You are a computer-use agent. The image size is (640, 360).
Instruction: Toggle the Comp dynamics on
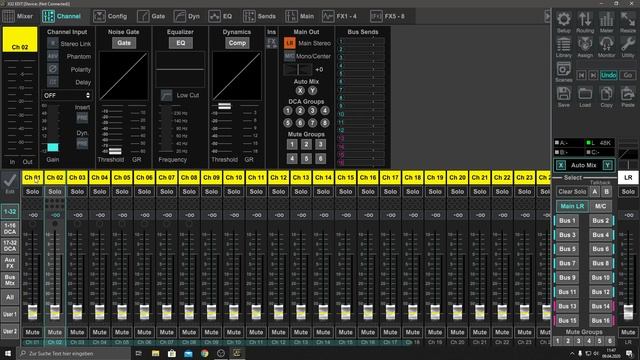tap(237, 43)
